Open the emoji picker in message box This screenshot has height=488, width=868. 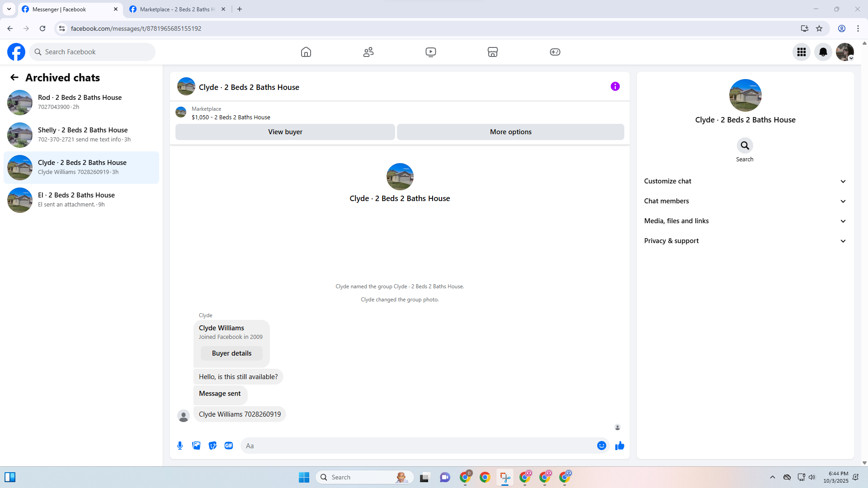pyautogui.click(x=601, y=446)
